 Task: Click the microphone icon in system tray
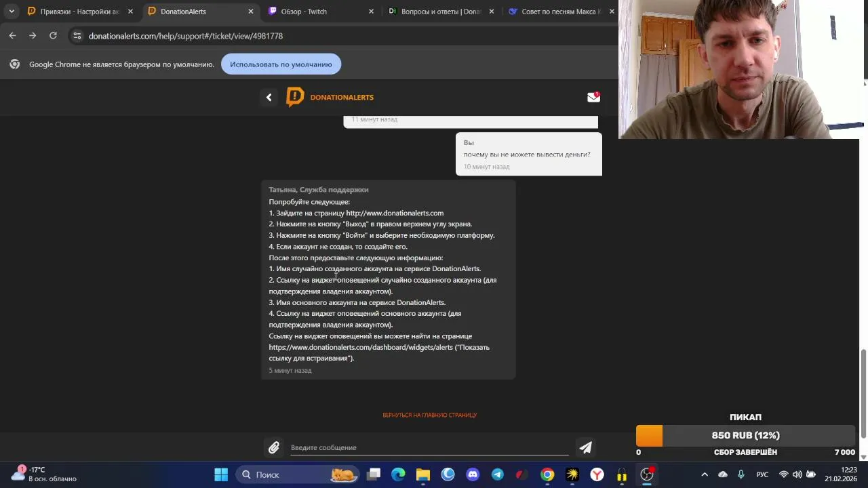741,474
